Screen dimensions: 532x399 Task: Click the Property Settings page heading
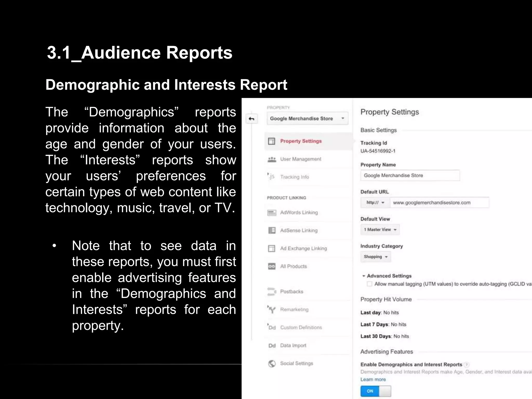[x=390, y=112]
